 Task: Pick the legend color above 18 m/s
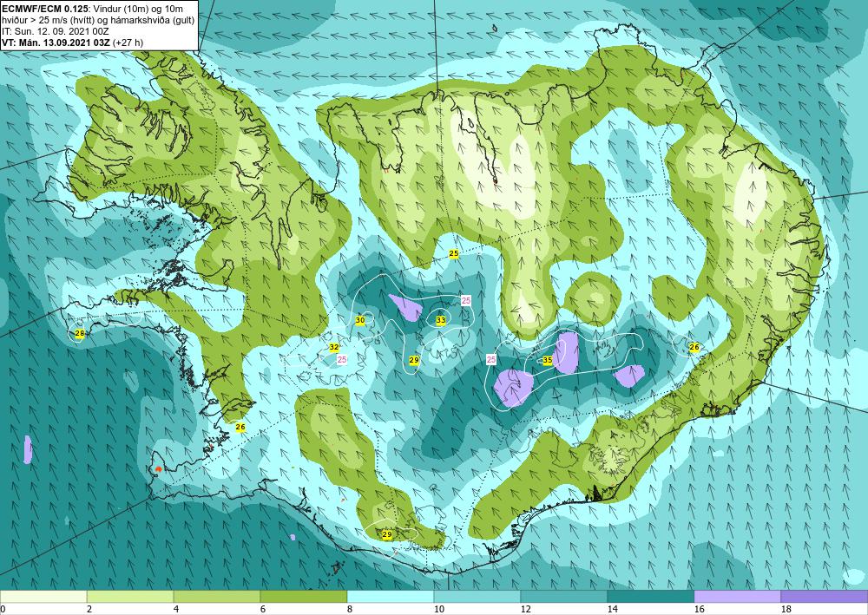[x=825, y=596]
